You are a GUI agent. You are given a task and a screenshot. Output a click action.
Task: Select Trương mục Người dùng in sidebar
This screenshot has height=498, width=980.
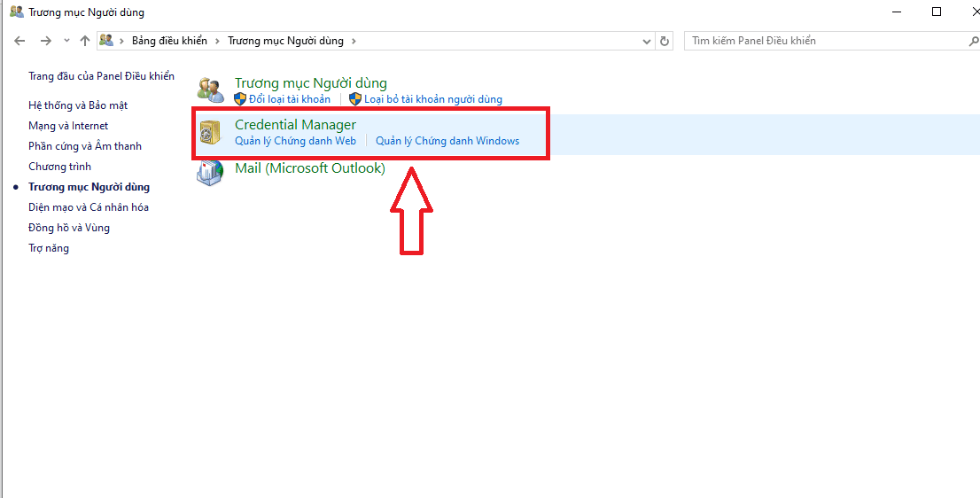point(89,187)
